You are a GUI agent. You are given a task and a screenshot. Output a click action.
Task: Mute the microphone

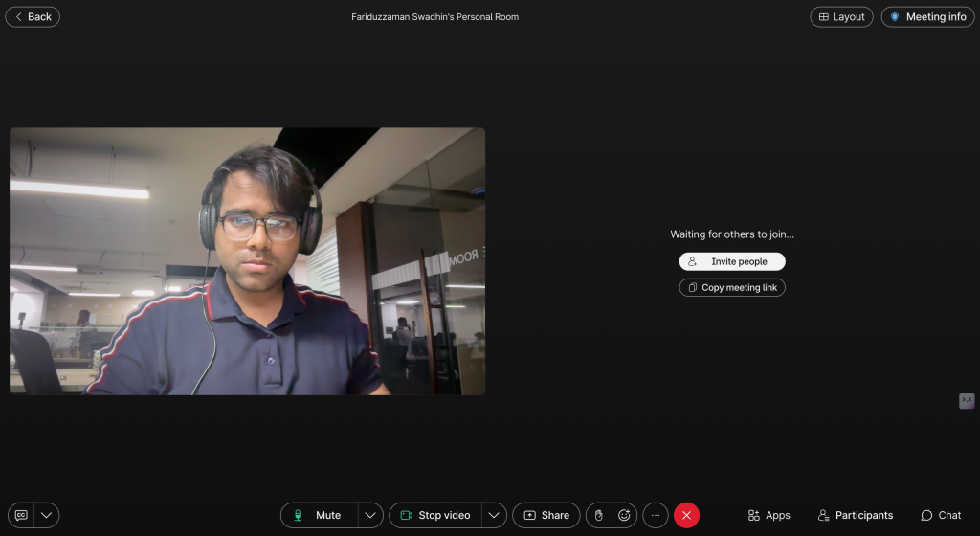[x=319, y=515]
